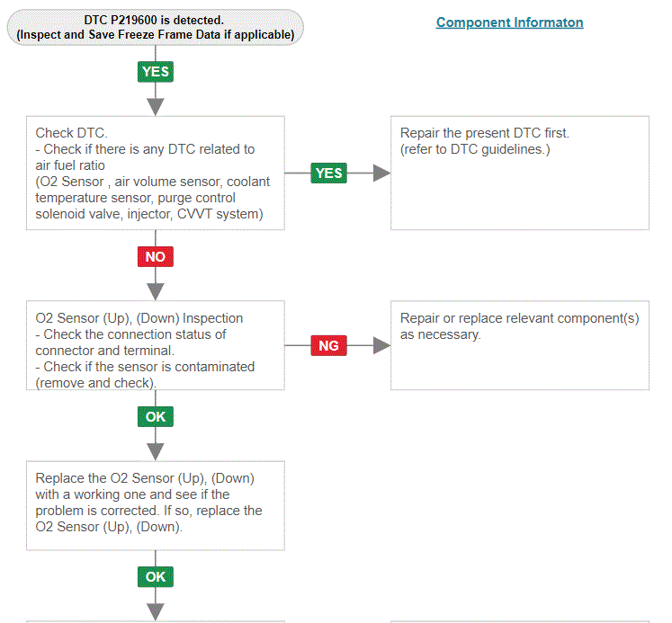The image size is (672, 623).
Task: Click the down arrowhead entering O2 Sensor Inspection box
Action: coord(156,291)
